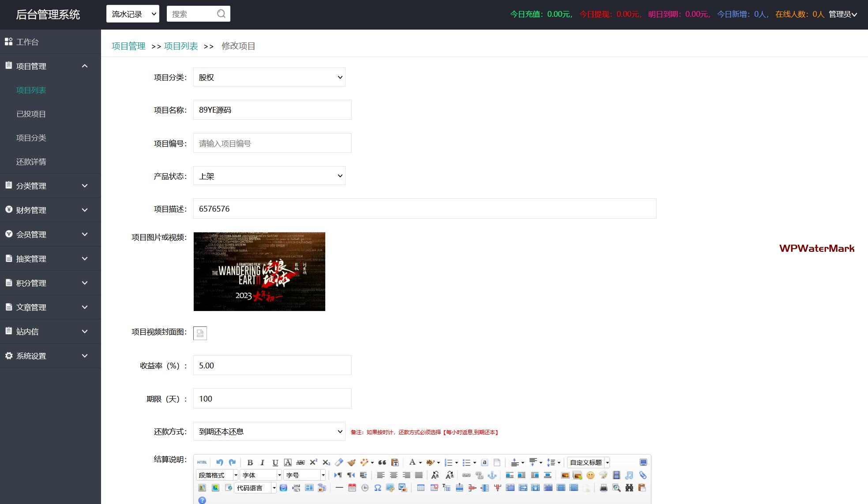Open the 项目分类 dropdown showing 股权

click(x=269, y=77)
